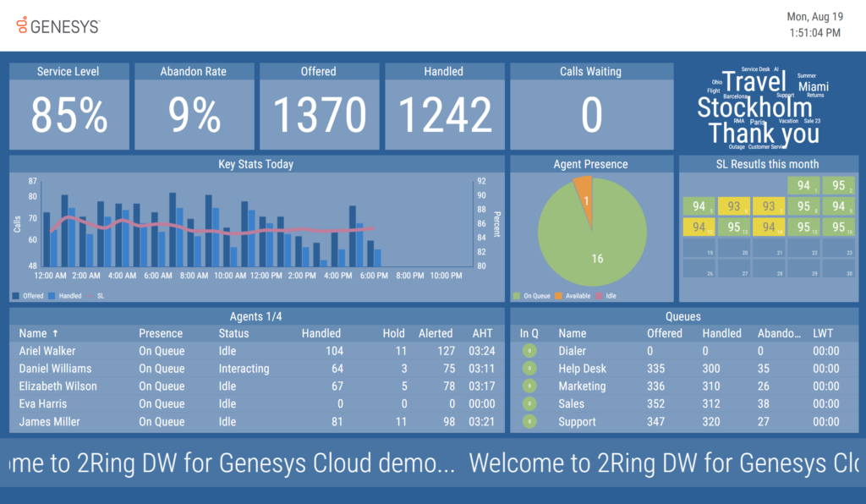Click the In Q indicator for Dialer queue

[529, 351]
